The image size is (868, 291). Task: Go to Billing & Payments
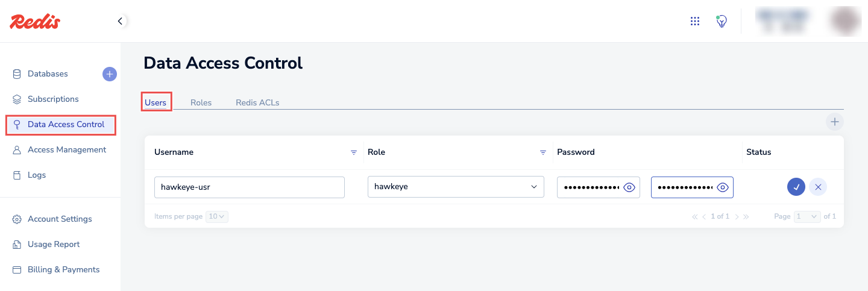63,270
